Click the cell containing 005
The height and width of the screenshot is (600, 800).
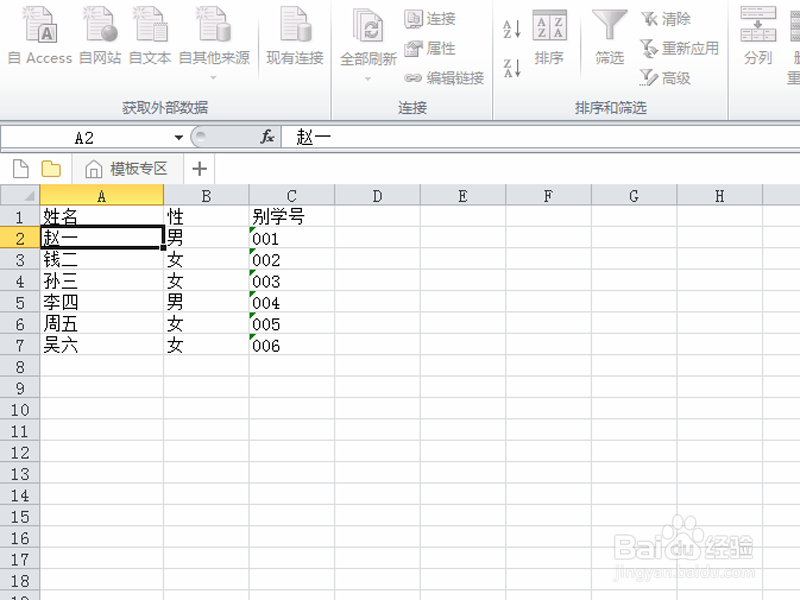pos(292,324)
